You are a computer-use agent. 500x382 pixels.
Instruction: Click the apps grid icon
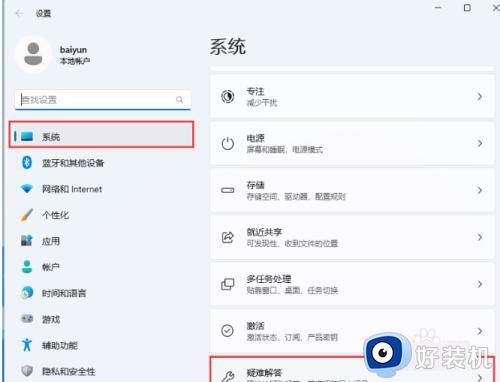pos(27,240)
